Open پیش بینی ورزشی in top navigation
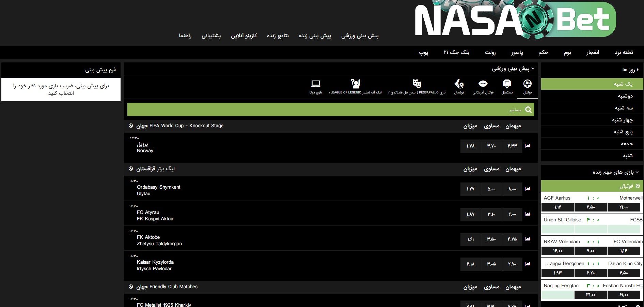 coord(360,36)
